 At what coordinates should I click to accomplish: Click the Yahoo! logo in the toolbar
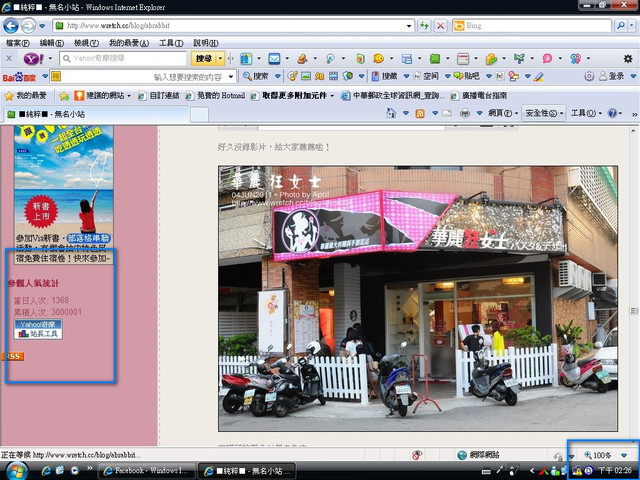pyautogui.click(x=33, y=59)
